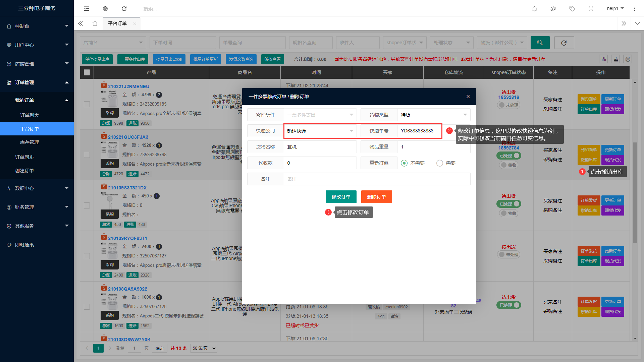The width and height of the screenshot is (644, 362).
Task: Open the theme palette icon
Action: tap(553, 9)
